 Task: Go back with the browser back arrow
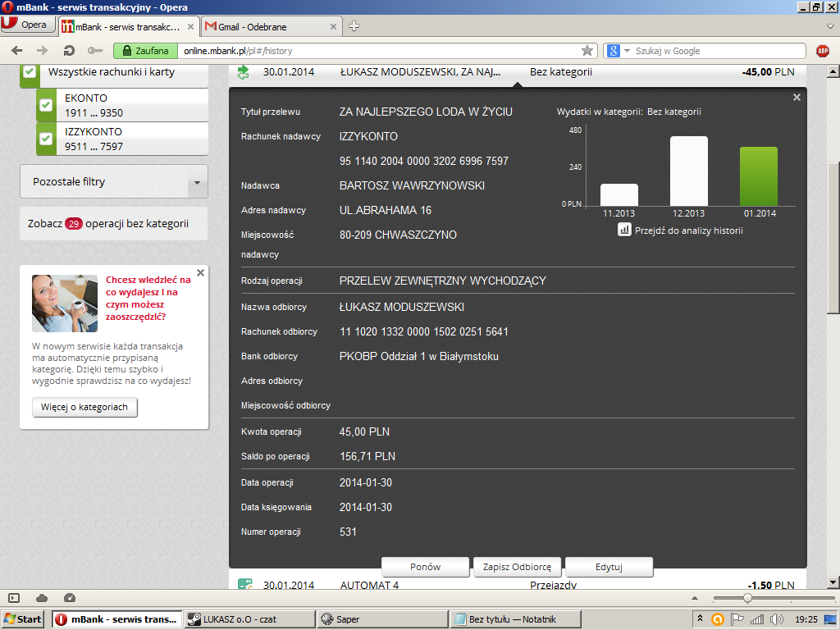[x=17, y=51]
